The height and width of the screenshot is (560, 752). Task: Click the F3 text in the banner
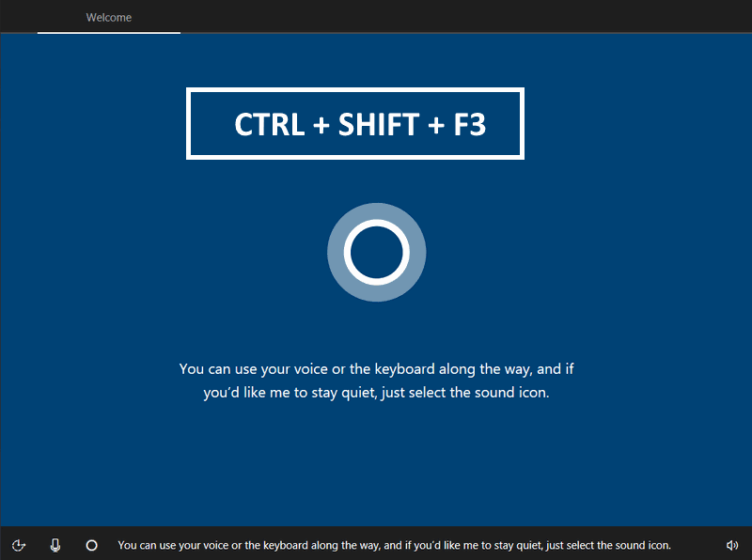(466, 125)
